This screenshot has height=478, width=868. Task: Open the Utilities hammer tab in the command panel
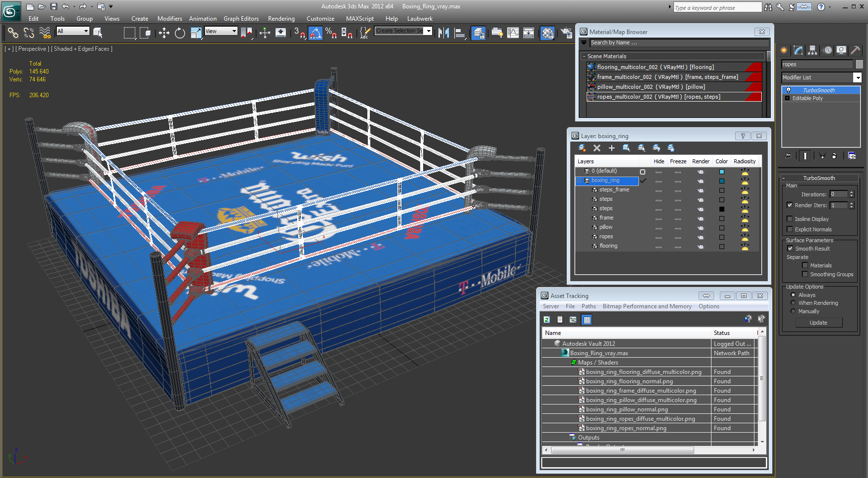click(x=856, y=50)
